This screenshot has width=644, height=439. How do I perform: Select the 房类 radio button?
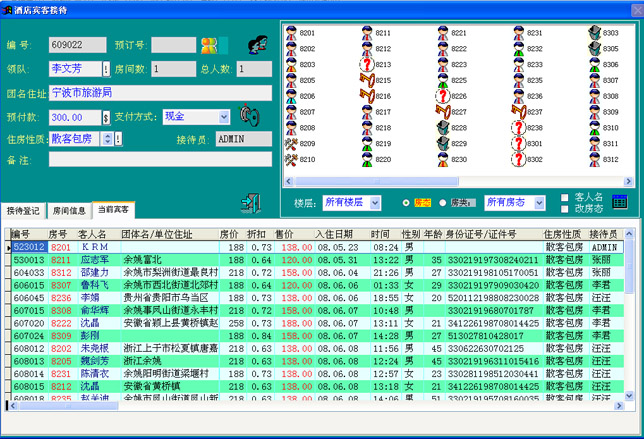tap(444, 203)
